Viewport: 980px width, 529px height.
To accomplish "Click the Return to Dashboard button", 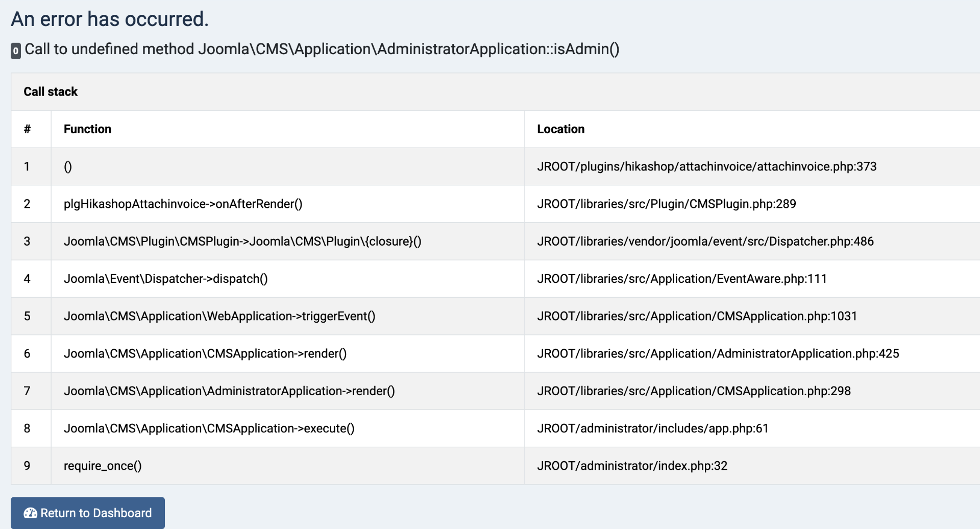I will tap(88, 513).
